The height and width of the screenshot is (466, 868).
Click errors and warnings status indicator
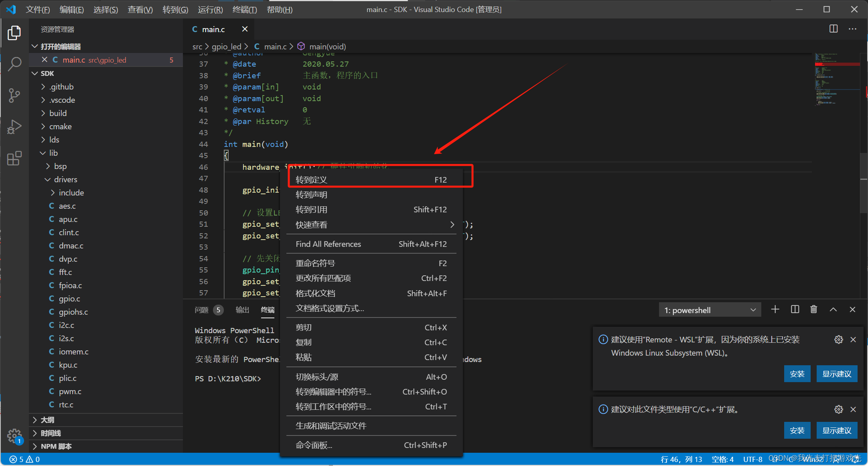tap(25, 459)
